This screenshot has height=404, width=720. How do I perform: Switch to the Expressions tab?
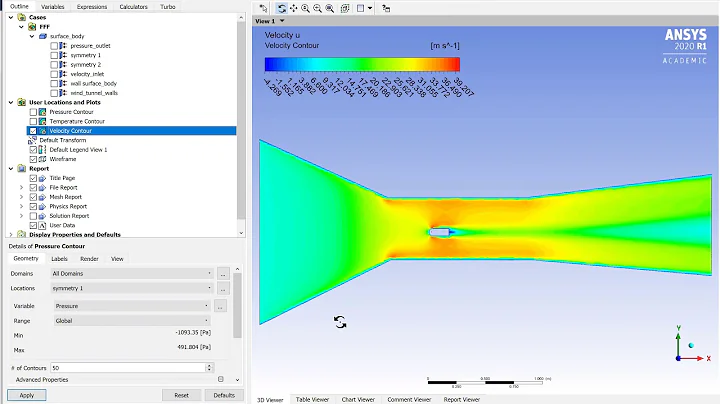tap(92, 6)
